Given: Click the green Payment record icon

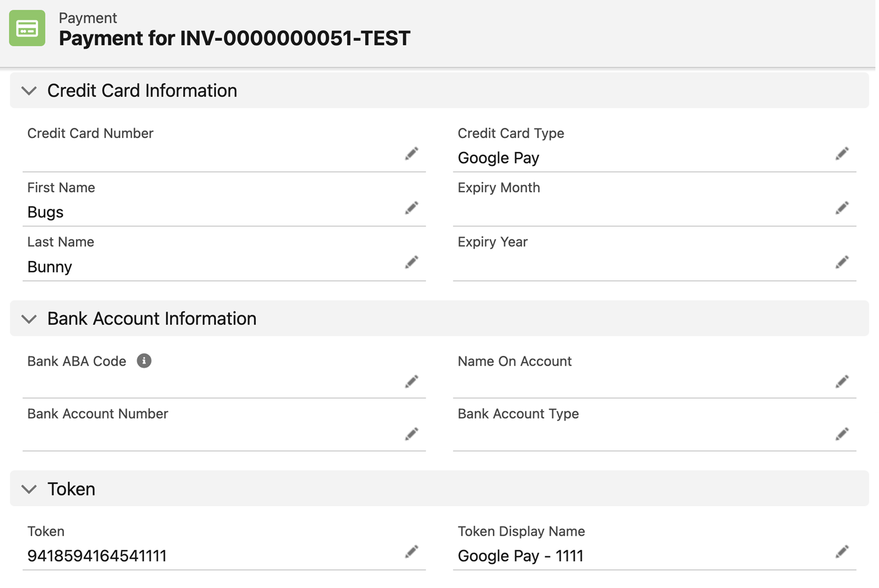Looking at the screenshot, I should point(27,28).
